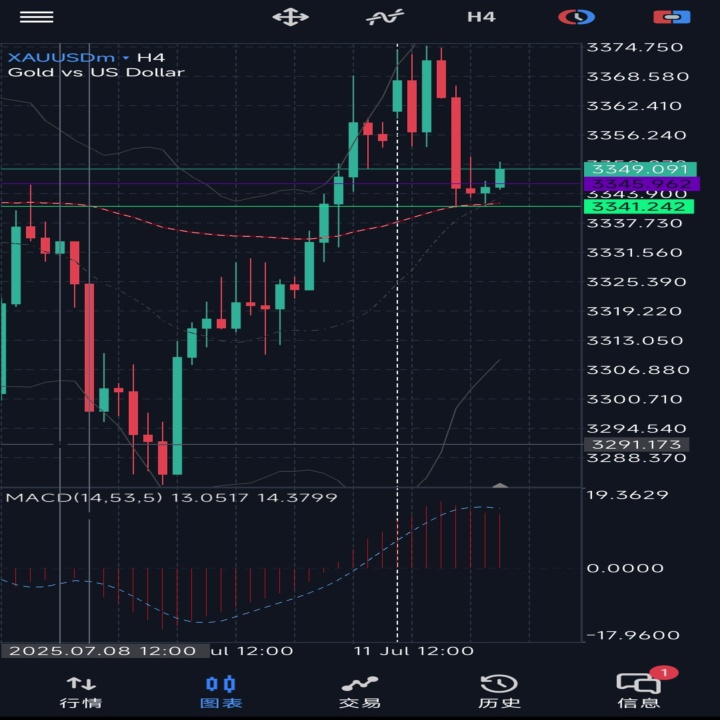Image resolution: width=720 pixels, height=720 pixels.
Task: Click the gray 3291.173 crosshair price label
Action: (636, 444)
